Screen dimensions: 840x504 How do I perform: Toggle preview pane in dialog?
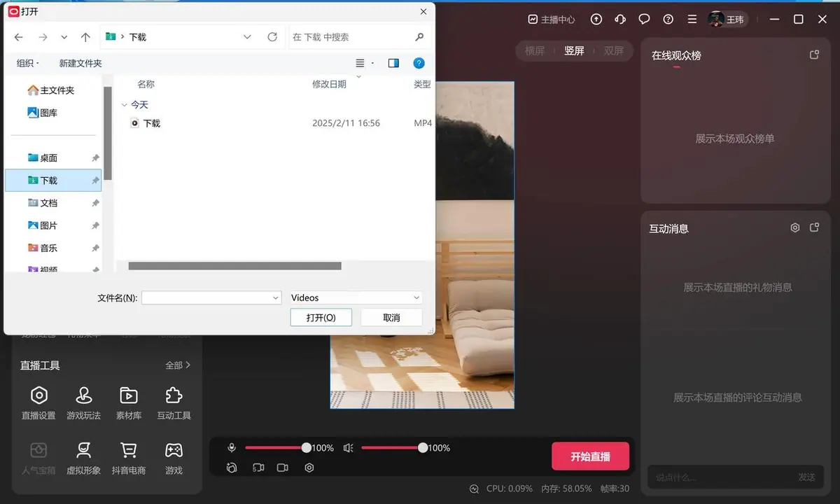[x=393, y=63]
